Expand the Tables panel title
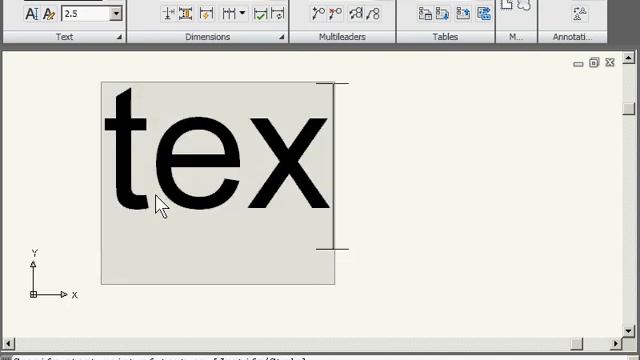 (445, 37)
